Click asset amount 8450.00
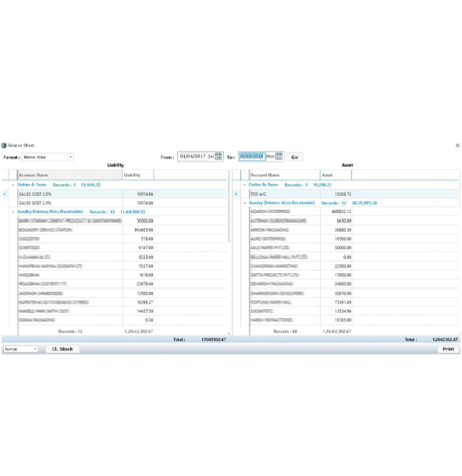The width and height of the screenshot is (462, 476). click(x=344, y=221)
